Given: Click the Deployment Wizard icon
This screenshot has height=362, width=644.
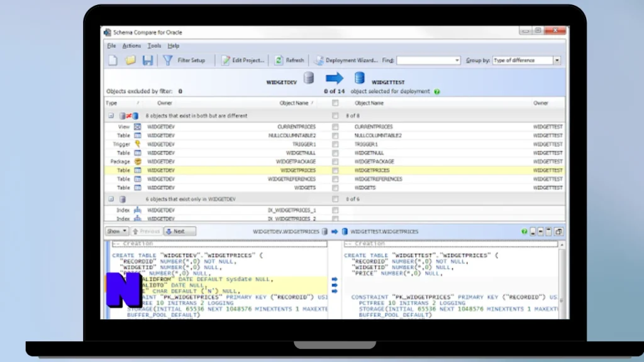Looking at the screenshot, I should (x=319, y=60).
